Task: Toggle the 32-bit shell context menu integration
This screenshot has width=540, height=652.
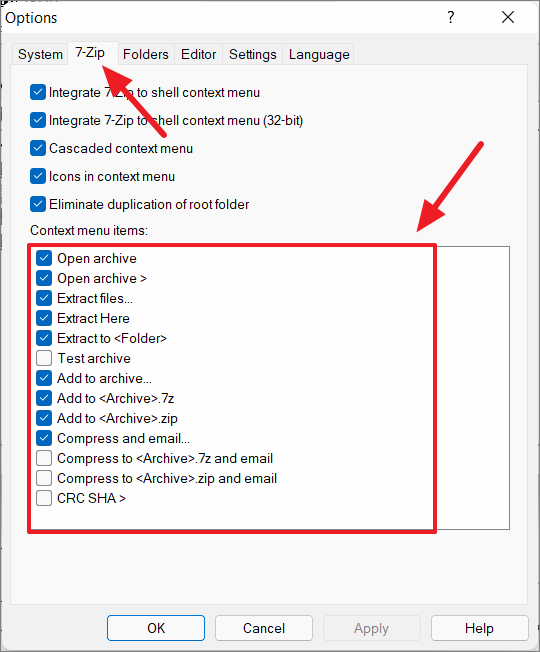Action: 38,120
